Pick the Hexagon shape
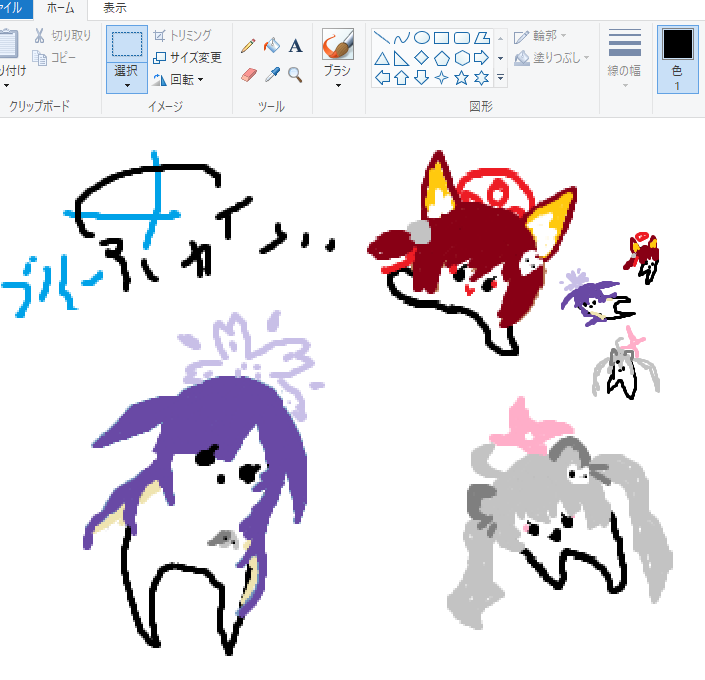Screen dimensions: 705x680 462,58
